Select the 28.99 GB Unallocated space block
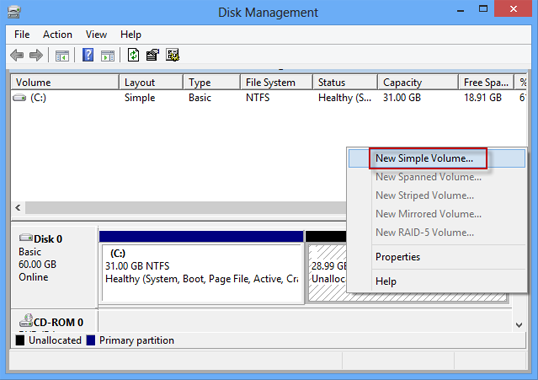The width and height of the screenshot is (538, 380). [326, 268]
